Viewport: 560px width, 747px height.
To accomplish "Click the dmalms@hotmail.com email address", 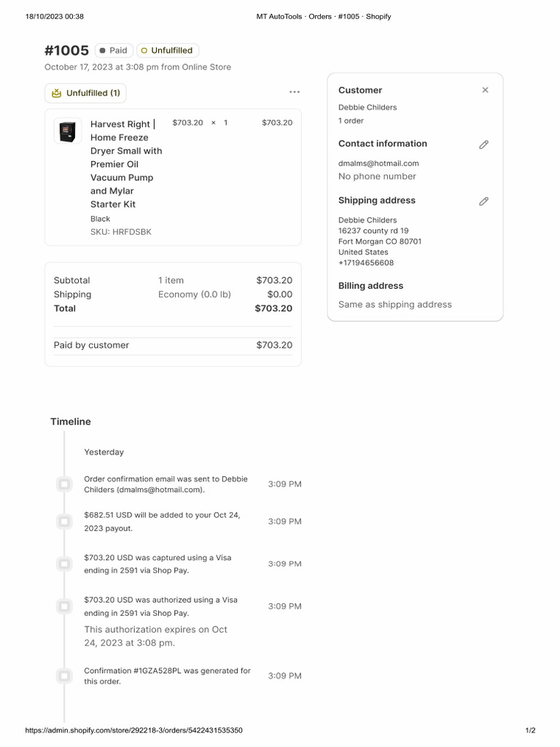I will click(x=378, y=163).
